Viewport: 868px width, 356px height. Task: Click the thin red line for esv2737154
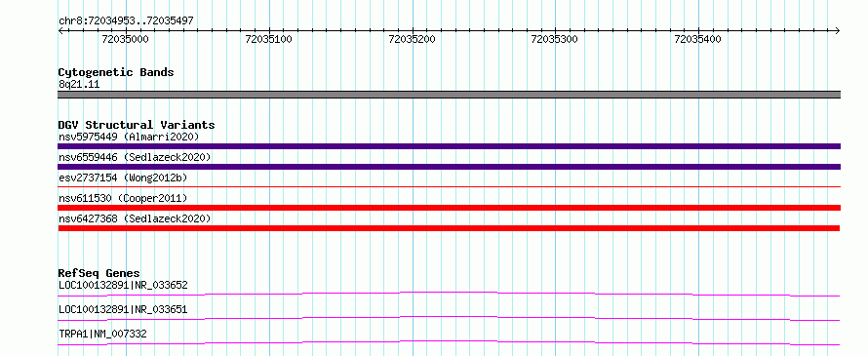tap(449, 187)
